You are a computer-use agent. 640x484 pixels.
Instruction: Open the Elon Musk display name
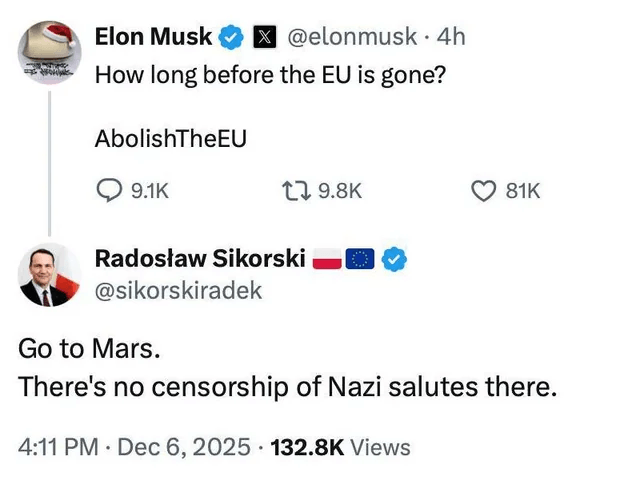click(x=153, y=38)
